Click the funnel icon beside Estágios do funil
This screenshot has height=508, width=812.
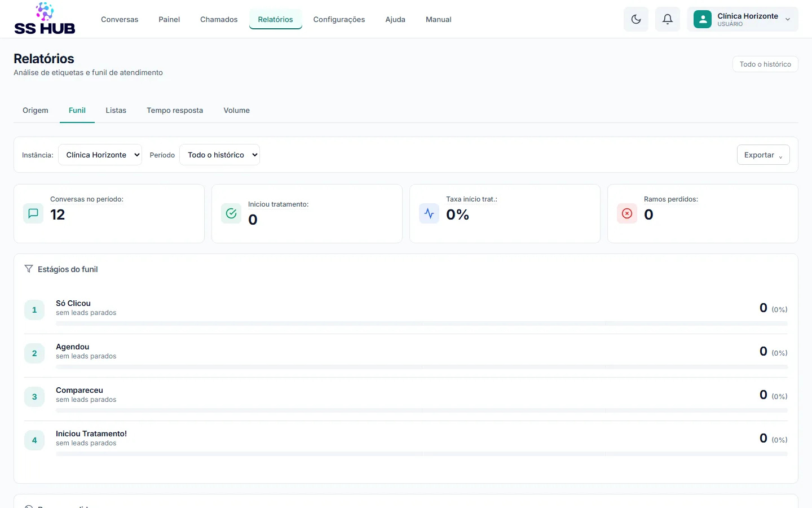click(29, 269)
